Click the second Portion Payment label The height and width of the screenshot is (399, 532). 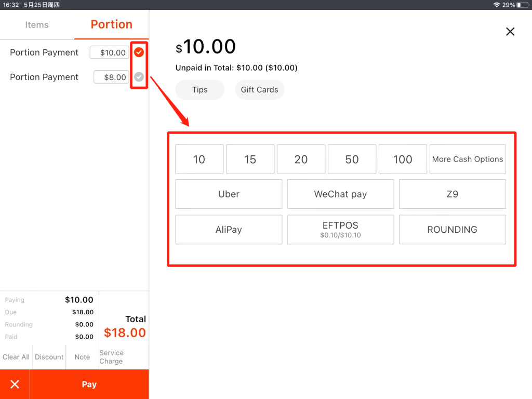tap(44, 77)
